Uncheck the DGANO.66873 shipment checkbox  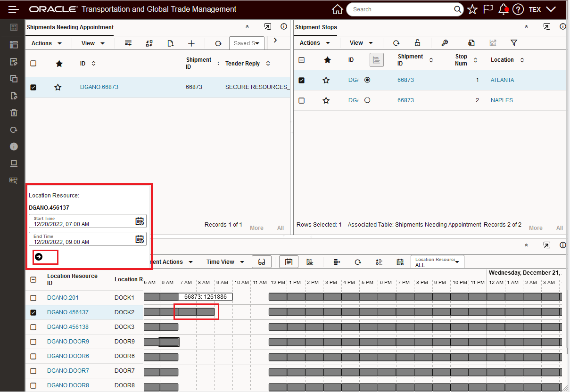[x=33, y=87]
